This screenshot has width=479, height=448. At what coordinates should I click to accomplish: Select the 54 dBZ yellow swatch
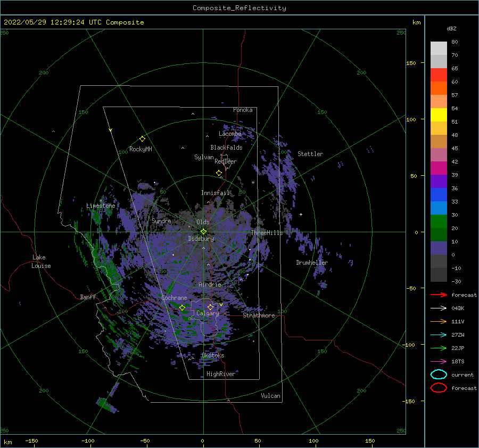point(439,115)
